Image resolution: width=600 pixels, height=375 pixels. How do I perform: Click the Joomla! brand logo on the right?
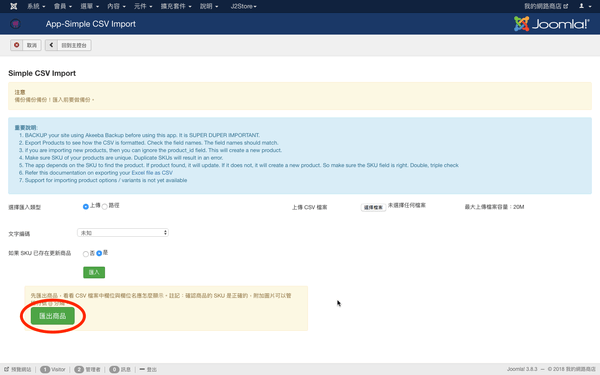[x=551, y=24]
